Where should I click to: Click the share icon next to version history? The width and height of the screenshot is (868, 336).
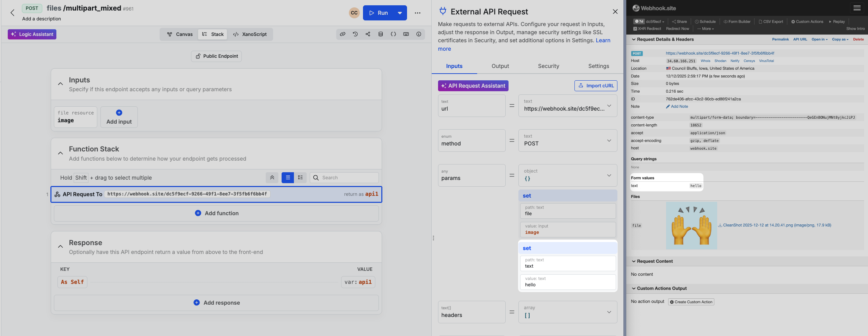(368, 34)
